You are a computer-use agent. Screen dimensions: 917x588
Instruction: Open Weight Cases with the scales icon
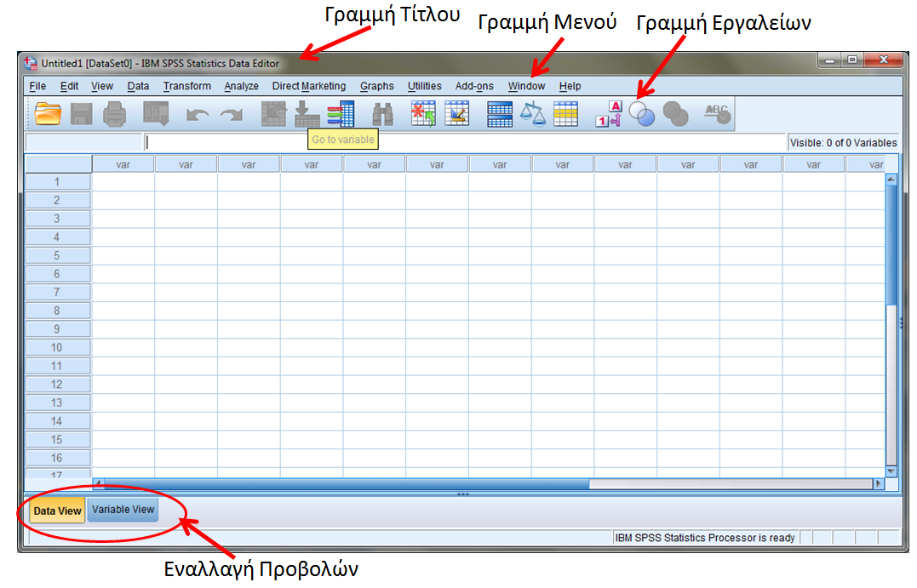[x=533, y=113]
